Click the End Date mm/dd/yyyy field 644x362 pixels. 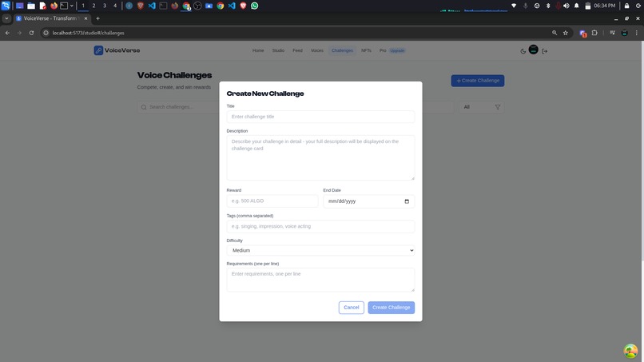coord(369,201)
